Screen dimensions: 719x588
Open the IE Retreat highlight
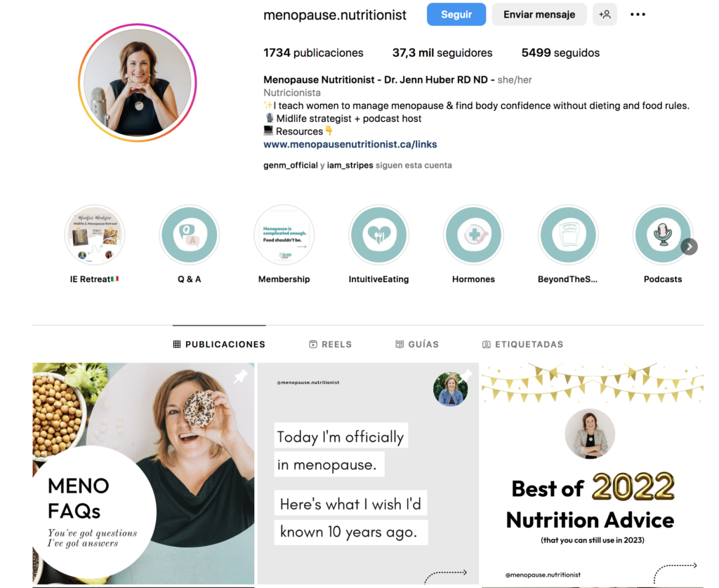(x=95, y=234)
